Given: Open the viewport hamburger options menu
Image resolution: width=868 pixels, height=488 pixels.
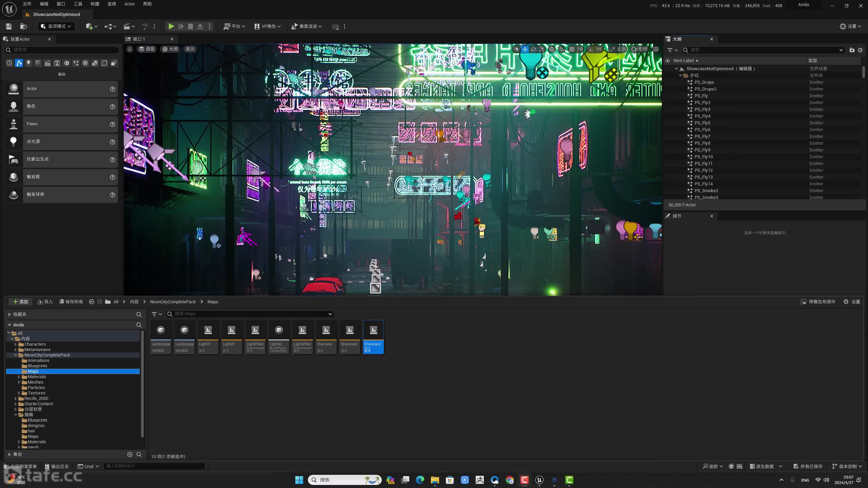Looking at the screenshot, I should [x=130, y=49].
